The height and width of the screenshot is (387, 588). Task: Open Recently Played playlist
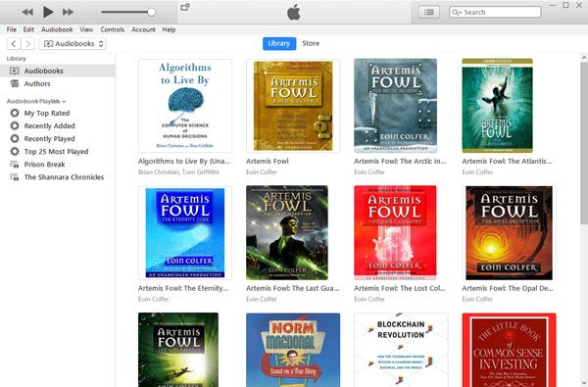(50, 138)
